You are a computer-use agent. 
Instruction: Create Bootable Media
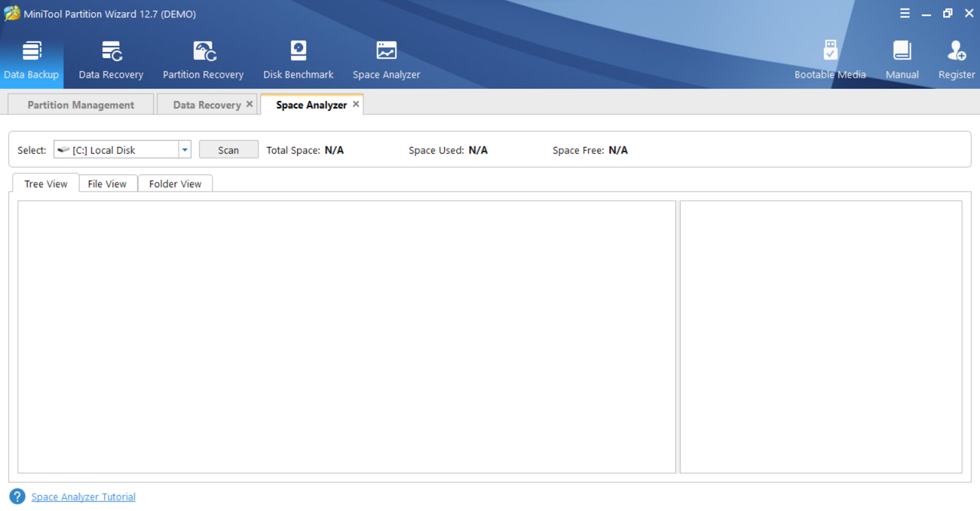pyautogui.click(x=830, y=61)
